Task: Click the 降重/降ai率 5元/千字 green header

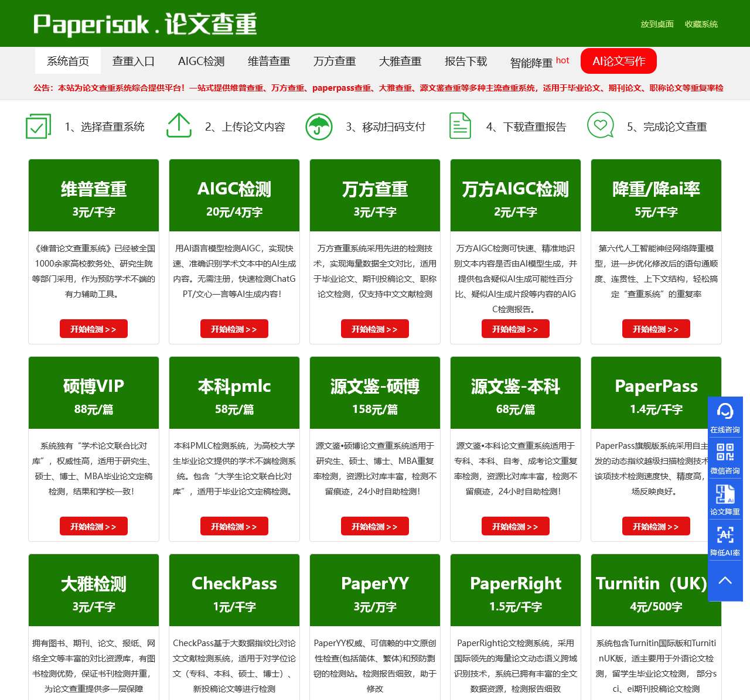Action: click(x=656, y=196)
